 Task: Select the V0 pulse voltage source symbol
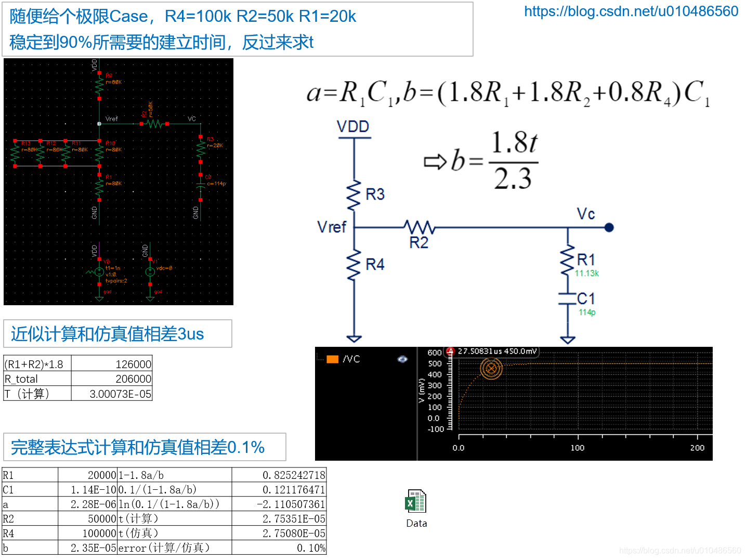pos(99,271)
